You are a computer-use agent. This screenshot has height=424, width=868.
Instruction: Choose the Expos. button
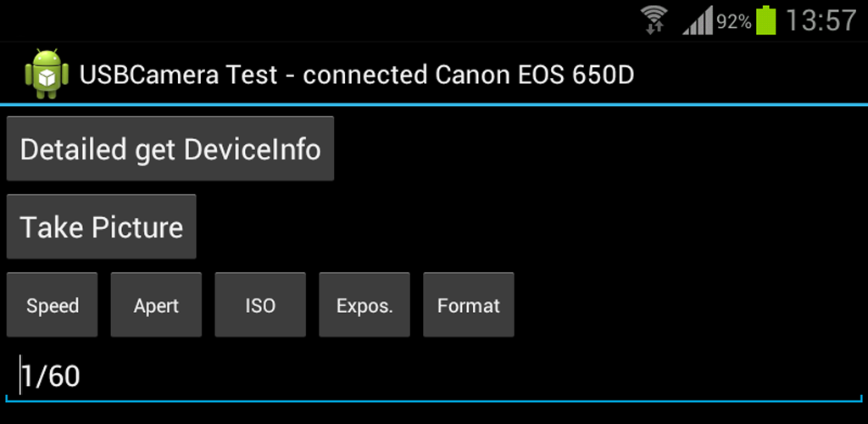(x=364, y=304)
